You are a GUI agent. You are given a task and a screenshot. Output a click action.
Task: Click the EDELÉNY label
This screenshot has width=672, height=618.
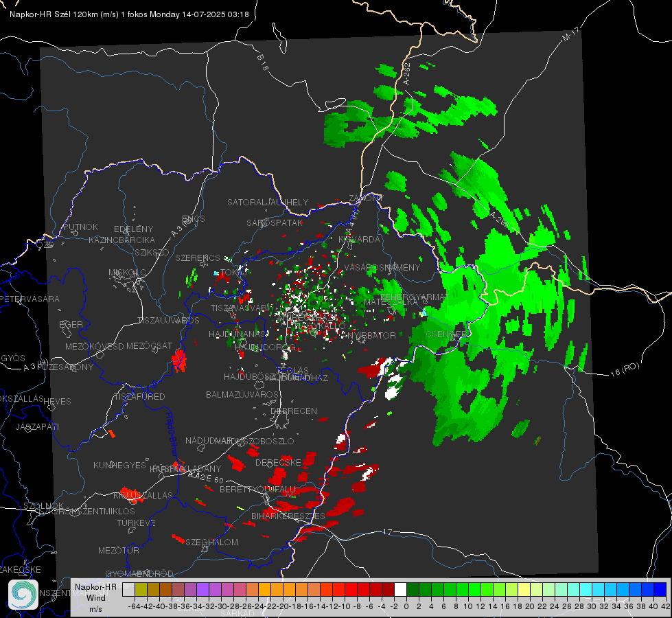pyautogui.click(x=133, y=229)
